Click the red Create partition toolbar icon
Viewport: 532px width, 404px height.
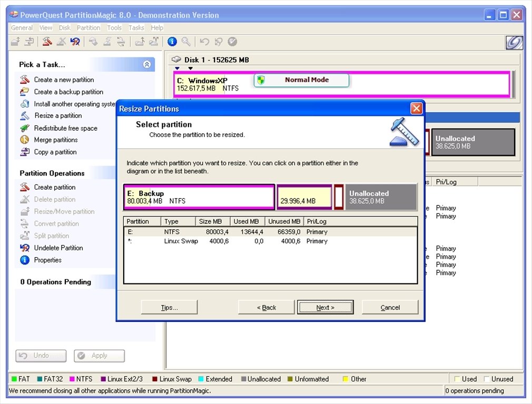tap(47, 42)
